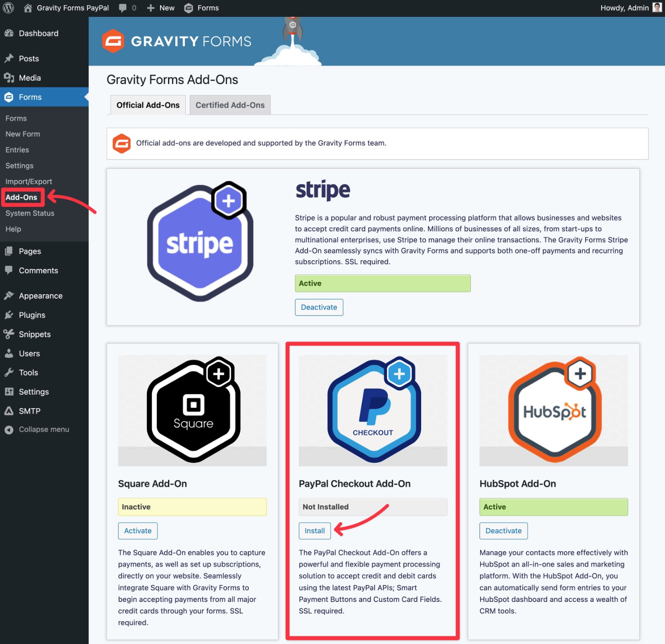The height and width of the screenshot is (644, 665).
Task: Click the Forms icon in the highlighted sidebar item
Action: 9,97
